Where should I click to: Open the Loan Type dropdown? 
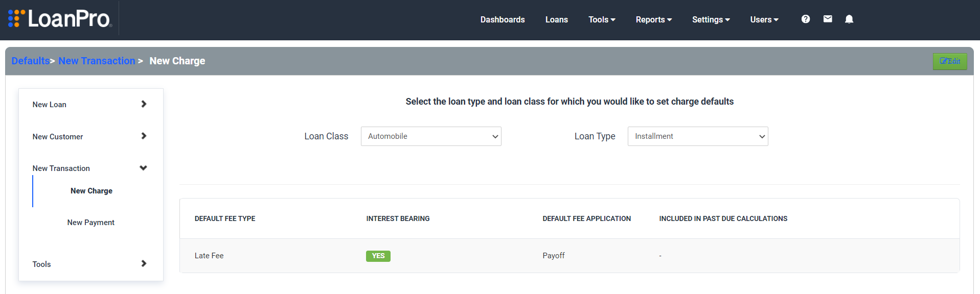[x=698, y=136]
